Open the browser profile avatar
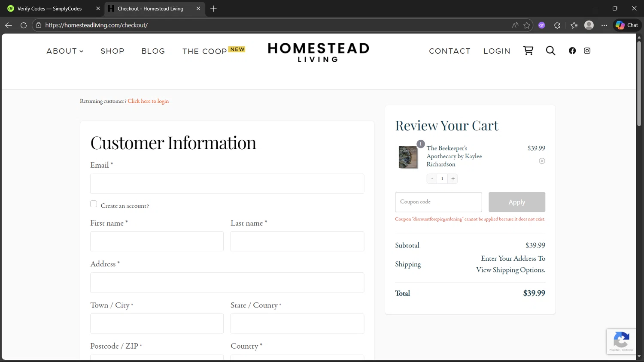Screen dimensions: 644x362 point(589,25)
